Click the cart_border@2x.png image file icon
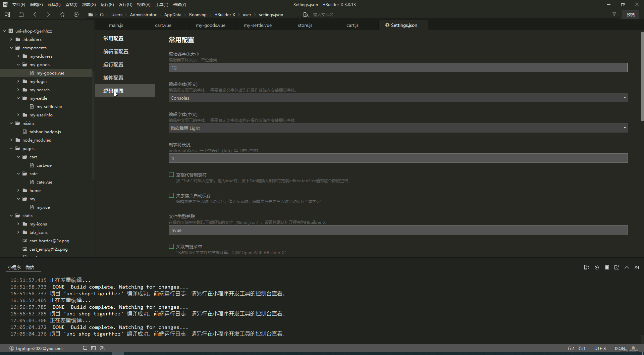This screenshot has height=355, width=644. tap(25, 241)
